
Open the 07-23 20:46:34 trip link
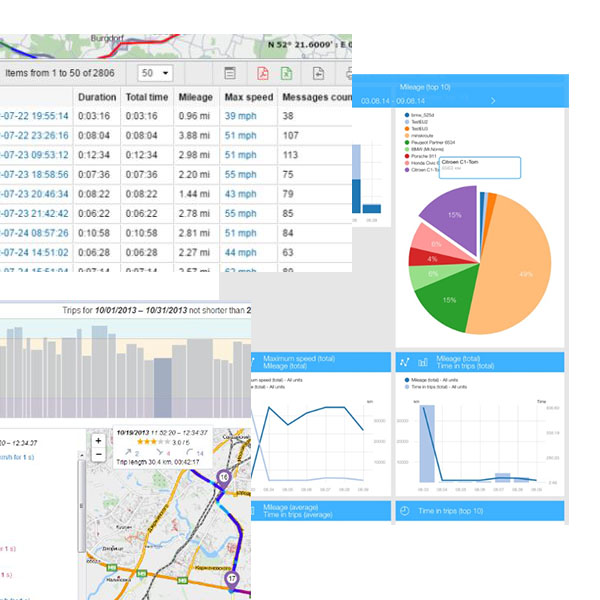tap(34, 194)
